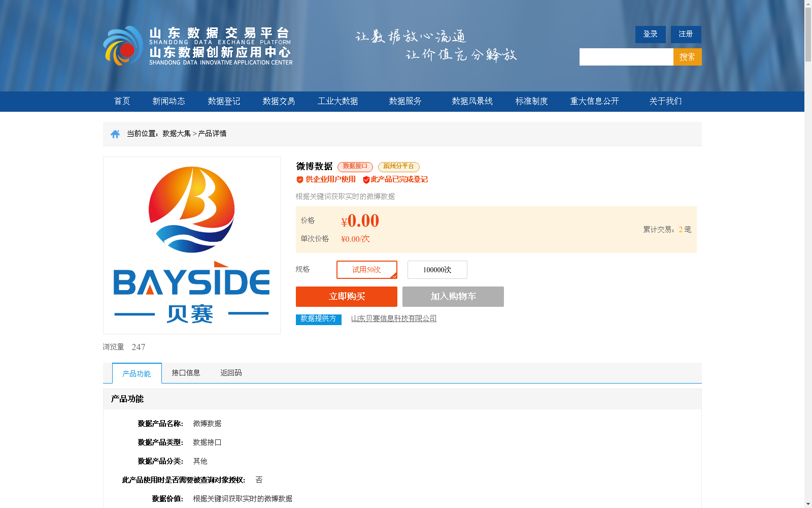
Task: Click the 产品功能 section heading
Action: [127, 399]
